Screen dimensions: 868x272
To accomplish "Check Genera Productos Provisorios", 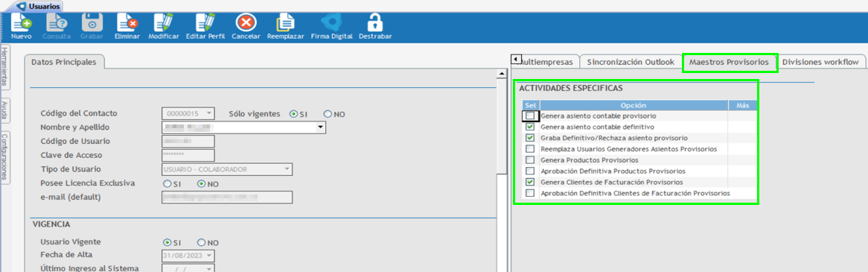I will [530, 159].
